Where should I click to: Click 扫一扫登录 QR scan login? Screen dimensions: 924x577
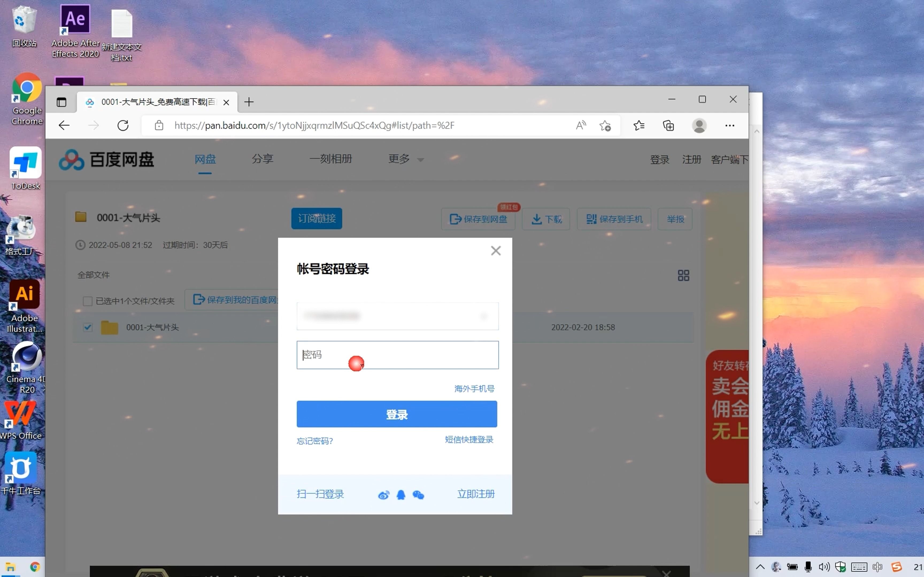(x=321, y=493)
